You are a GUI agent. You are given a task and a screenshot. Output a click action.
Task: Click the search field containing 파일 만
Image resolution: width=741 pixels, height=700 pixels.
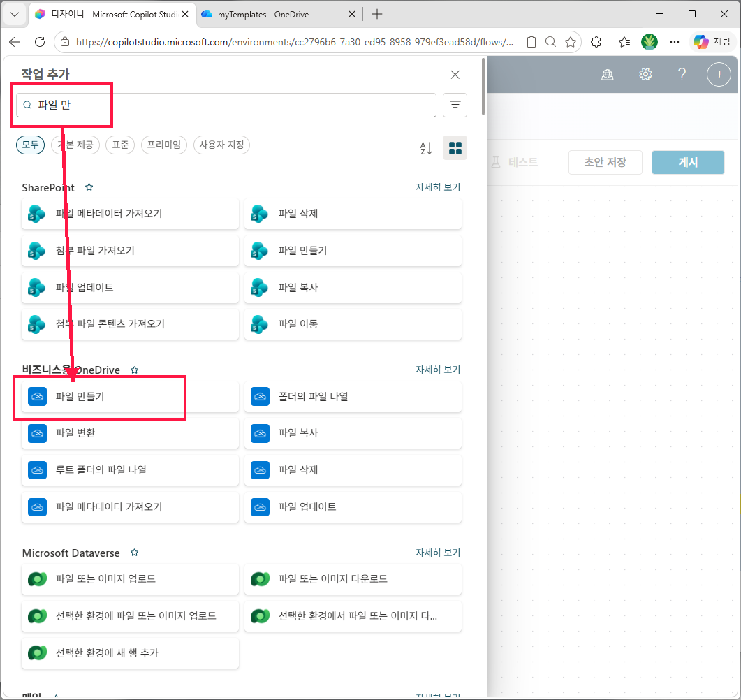tap(226, 105)
